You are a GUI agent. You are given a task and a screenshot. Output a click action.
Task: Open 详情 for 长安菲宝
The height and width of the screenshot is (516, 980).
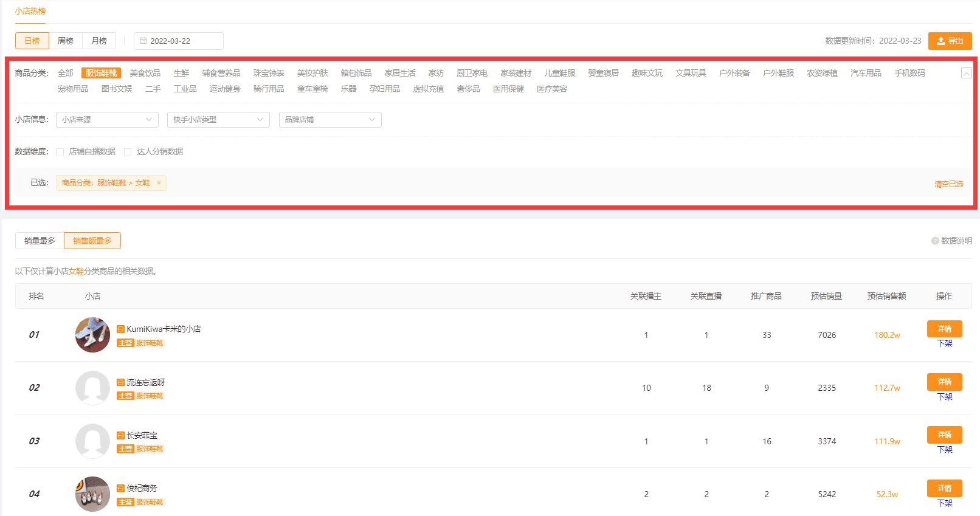(945, 435)
